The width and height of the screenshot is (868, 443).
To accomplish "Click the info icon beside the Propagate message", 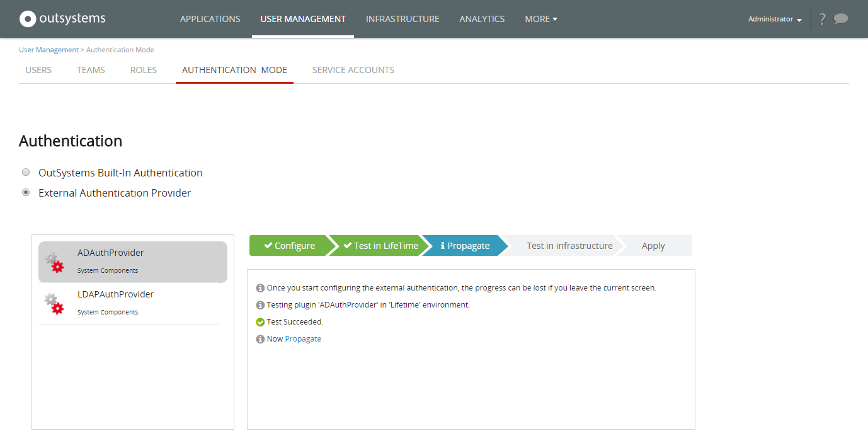I will pos(260,338).
